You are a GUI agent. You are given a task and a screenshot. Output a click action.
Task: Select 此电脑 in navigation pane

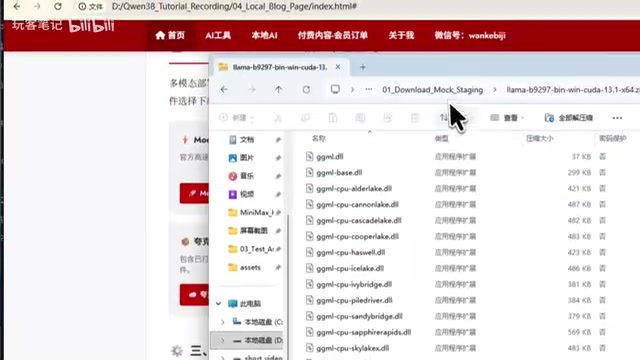click(x=245, y=304)
